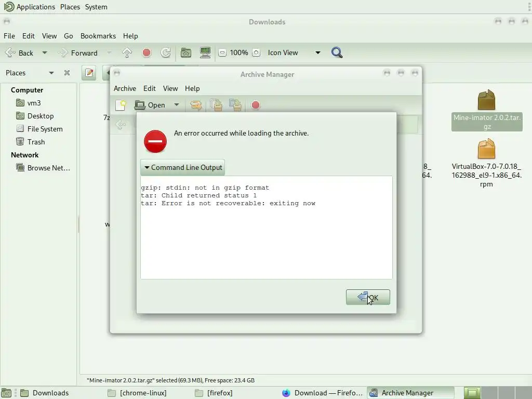Screen dimensions: 532x399
Task: Expand Open recent dropdown arrow in Archive Manager
Action: [177, 105]
